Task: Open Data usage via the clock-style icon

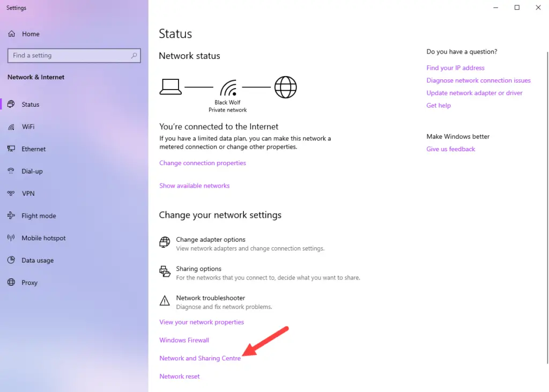Action: (12, 261)
